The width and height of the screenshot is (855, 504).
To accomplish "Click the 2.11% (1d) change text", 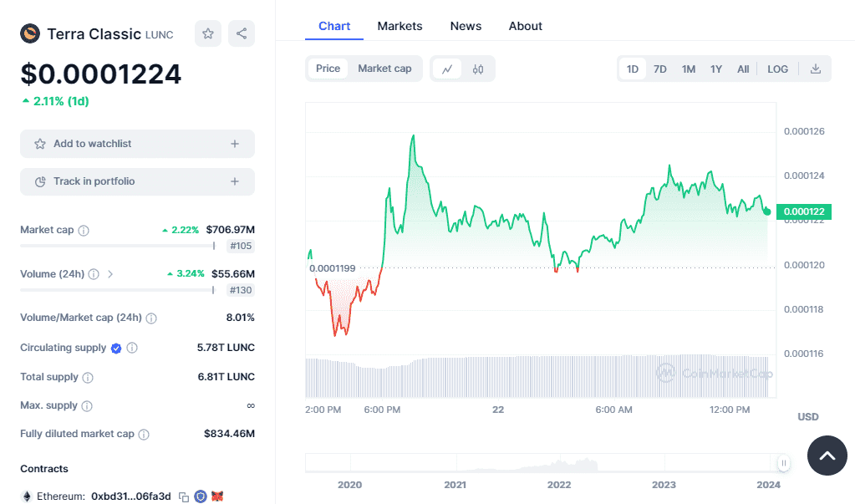I will (56, 101).
